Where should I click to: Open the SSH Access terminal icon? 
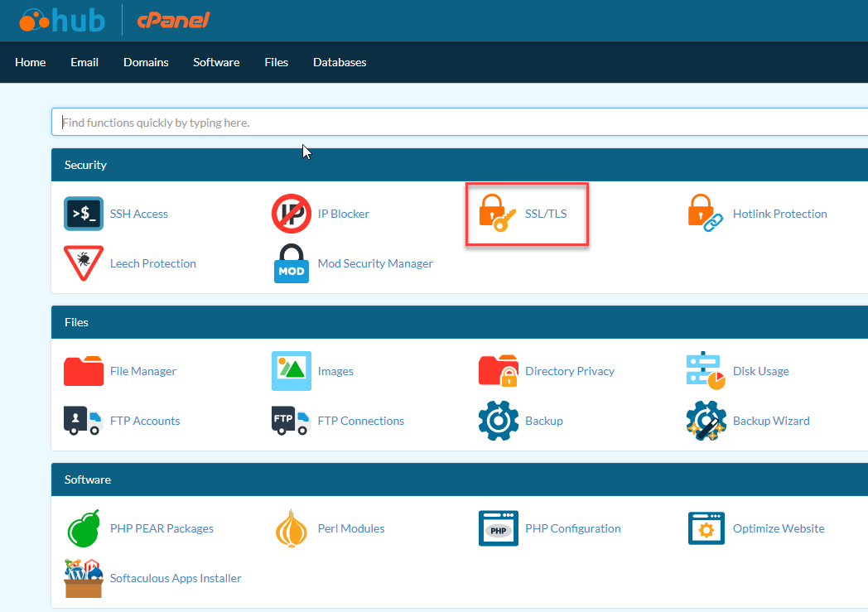point(84,214)
